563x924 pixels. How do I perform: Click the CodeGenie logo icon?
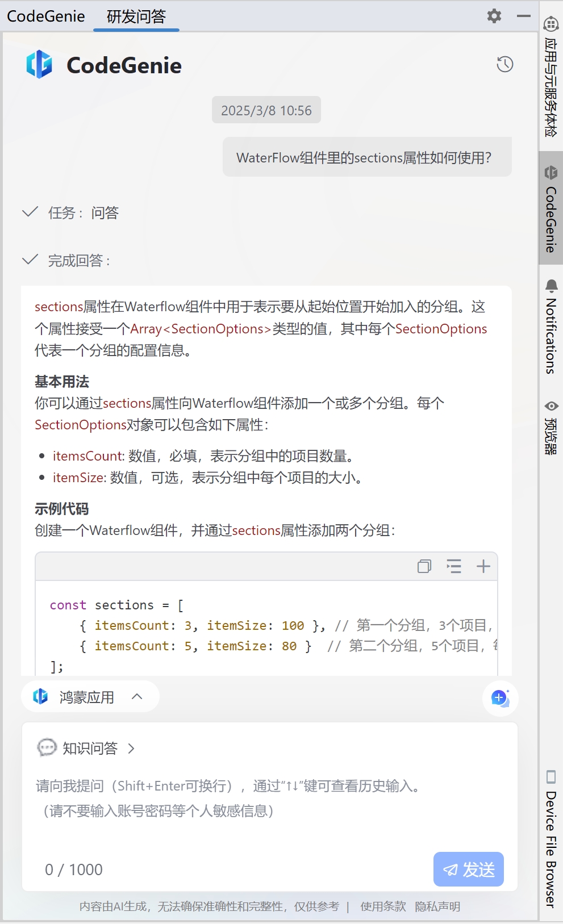point(39,64)
